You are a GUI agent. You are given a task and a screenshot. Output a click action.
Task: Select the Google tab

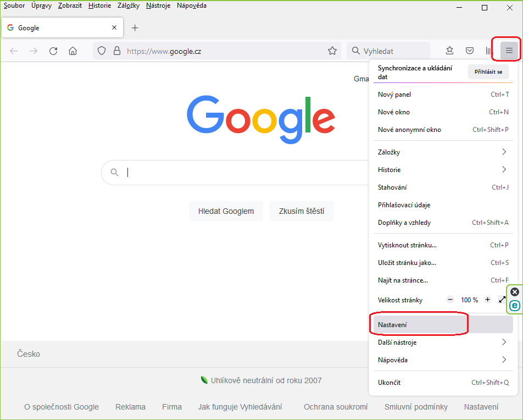click(63, 27)
